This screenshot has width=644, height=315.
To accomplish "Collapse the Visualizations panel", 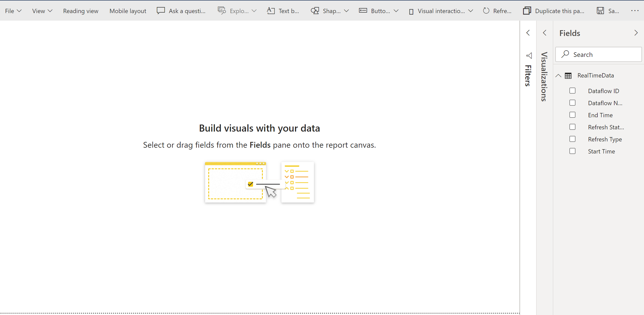I will pos(544,33).
